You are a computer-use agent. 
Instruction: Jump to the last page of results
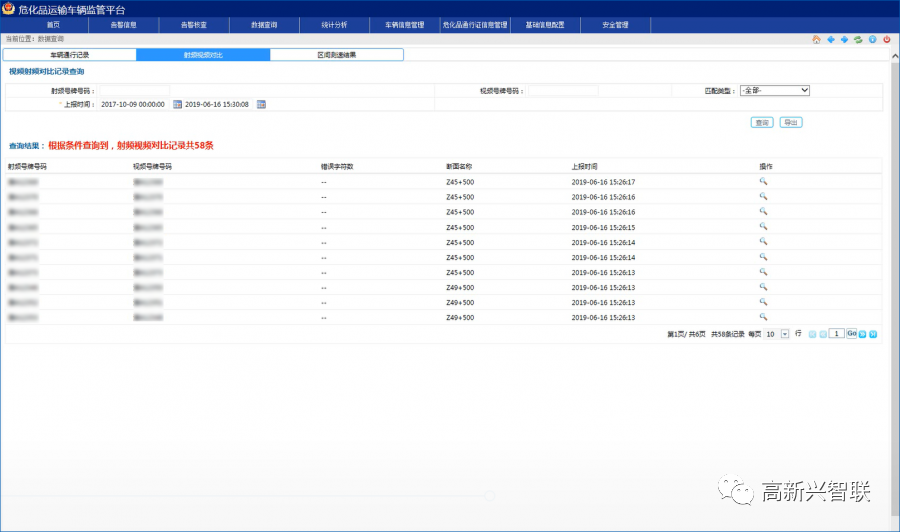pos(874,333)
